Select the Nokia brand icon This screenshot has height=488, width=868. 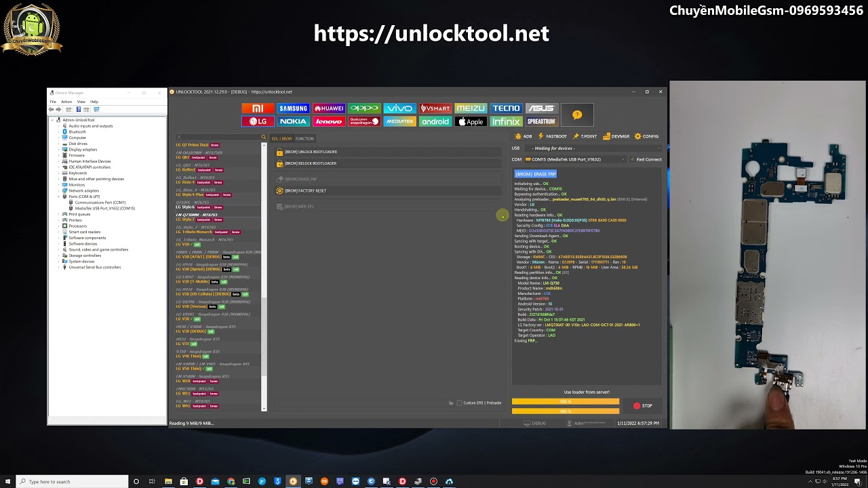click(293, 121)
